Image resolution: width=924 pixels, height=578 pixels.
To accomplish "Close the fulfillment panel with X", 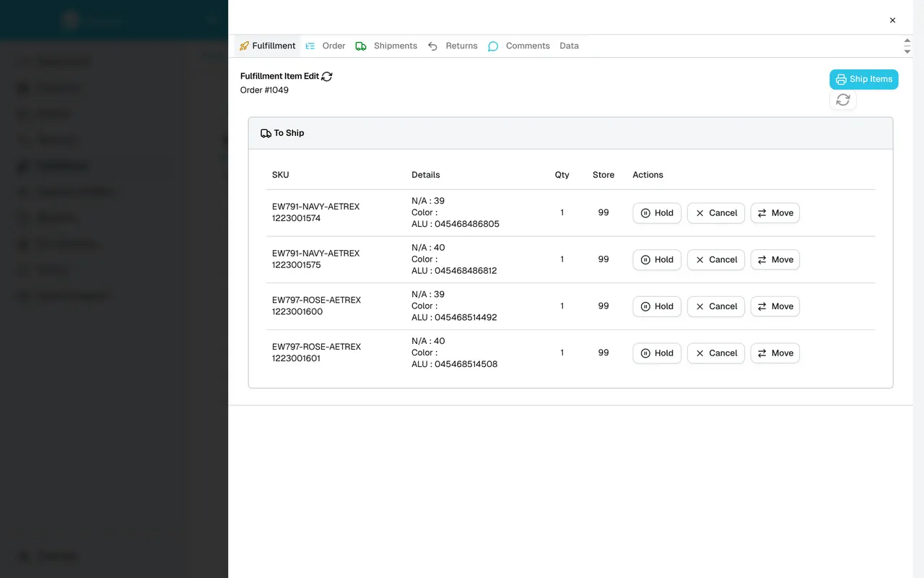I will (x=892, y=20).
